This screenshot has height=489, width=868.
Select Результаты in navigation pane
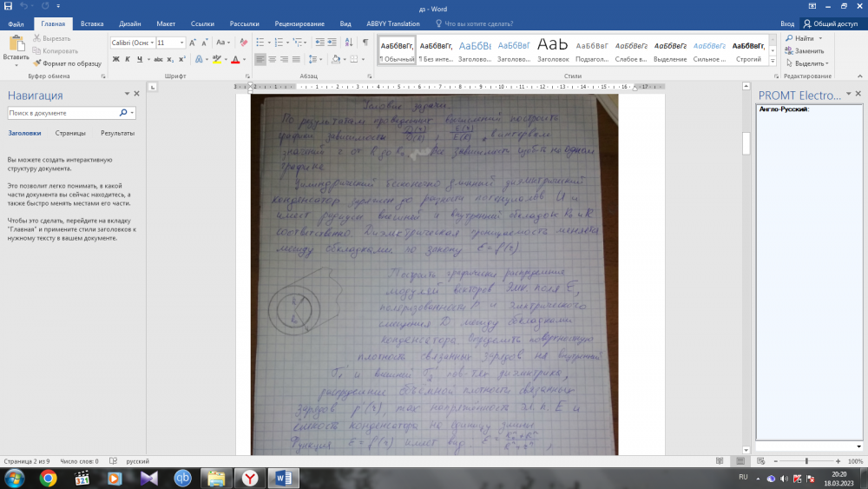117,134
